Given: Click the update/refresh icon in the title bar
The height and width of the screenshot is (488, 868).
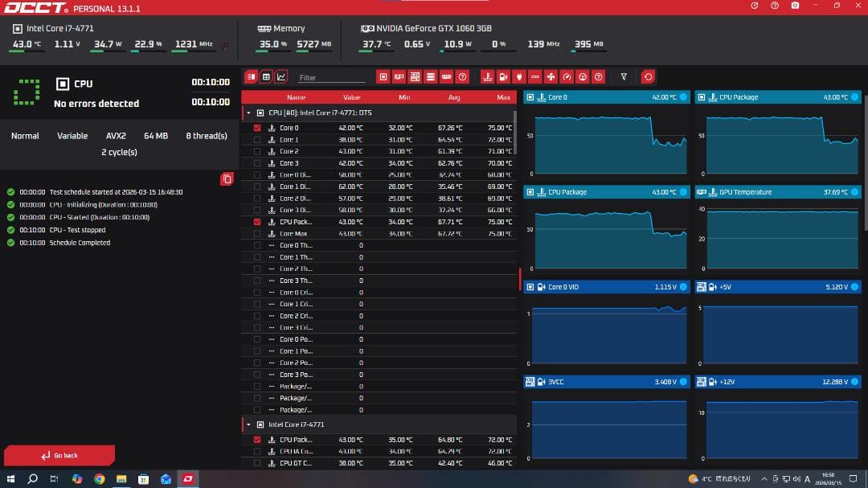Looking at the screenshot, I should [755, 6].
